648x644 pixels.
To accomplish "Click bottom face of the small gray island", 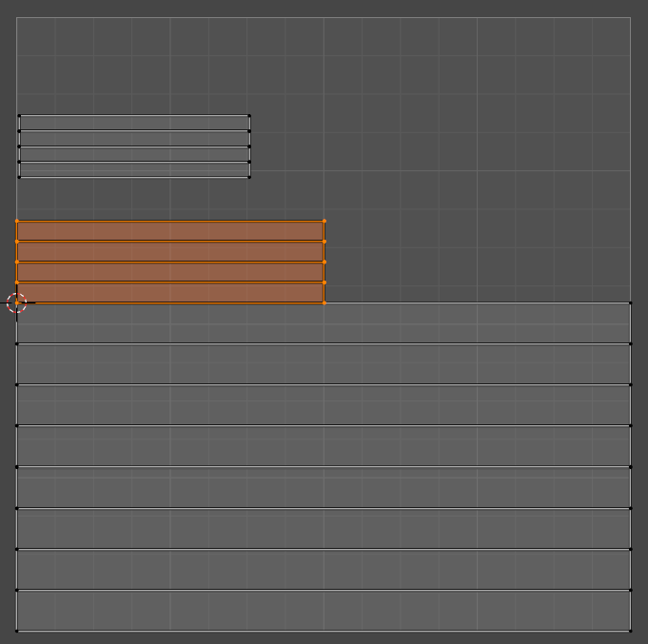I will click(x=134, y=169).
